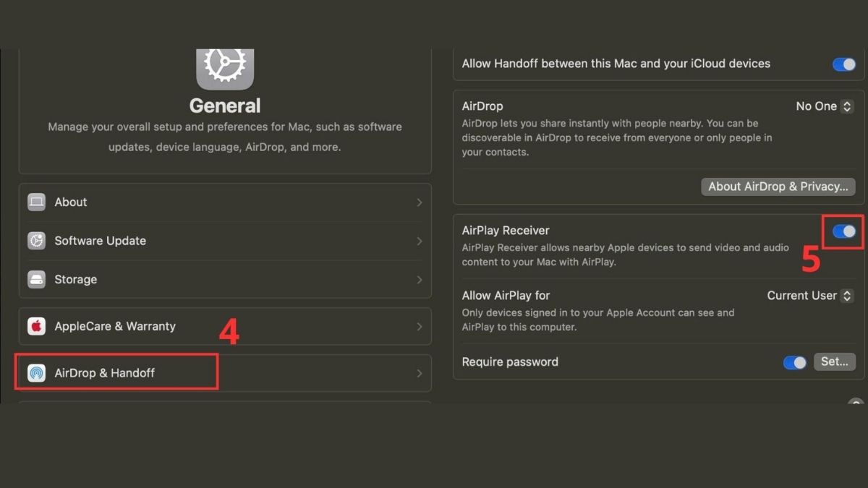Open the AppleCare & Warranty row

pos(224,326)
